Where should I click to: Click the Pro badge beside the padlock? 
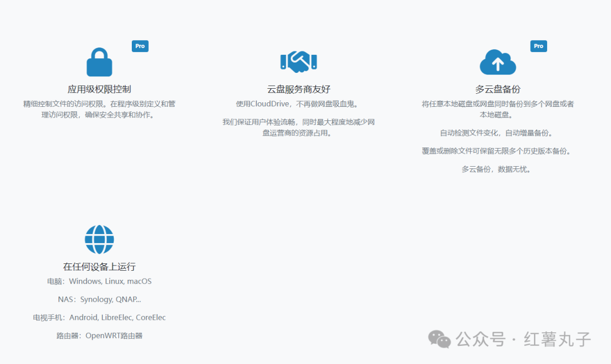point(140,46)
